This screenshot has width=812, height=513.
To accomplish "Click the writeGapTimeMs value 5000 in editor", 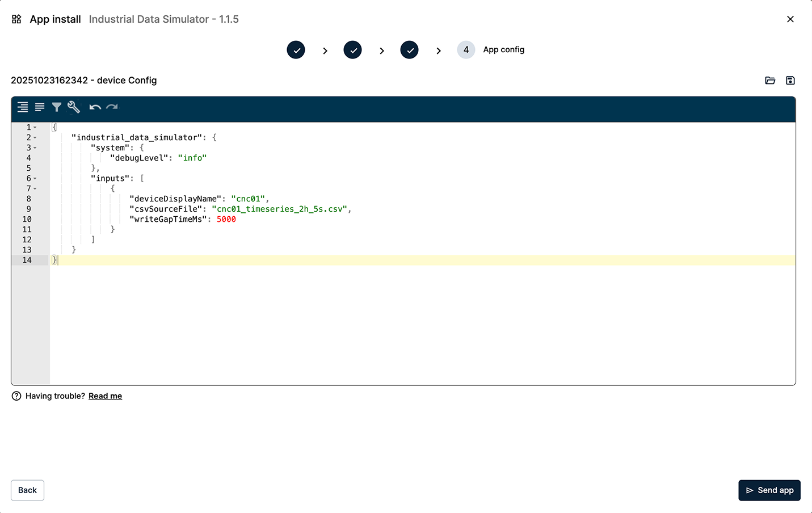I will coord(226,220).
